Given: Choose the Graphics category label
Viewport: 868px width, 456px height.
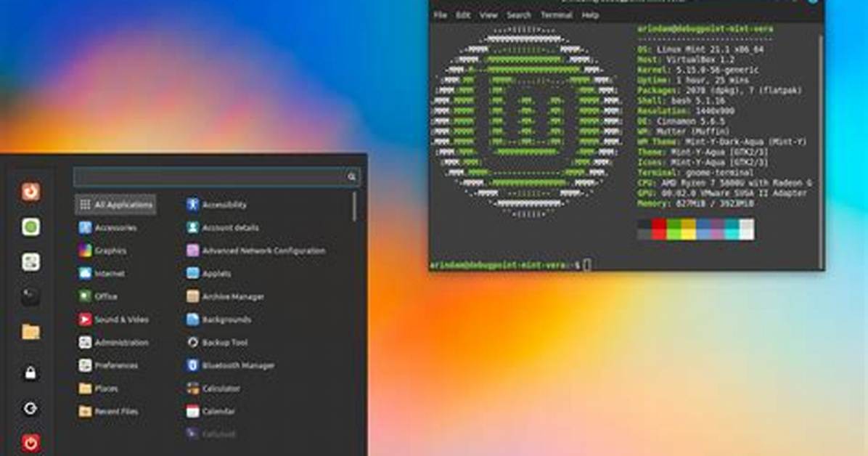Looking at the screenshot, I should coord(110,251).
